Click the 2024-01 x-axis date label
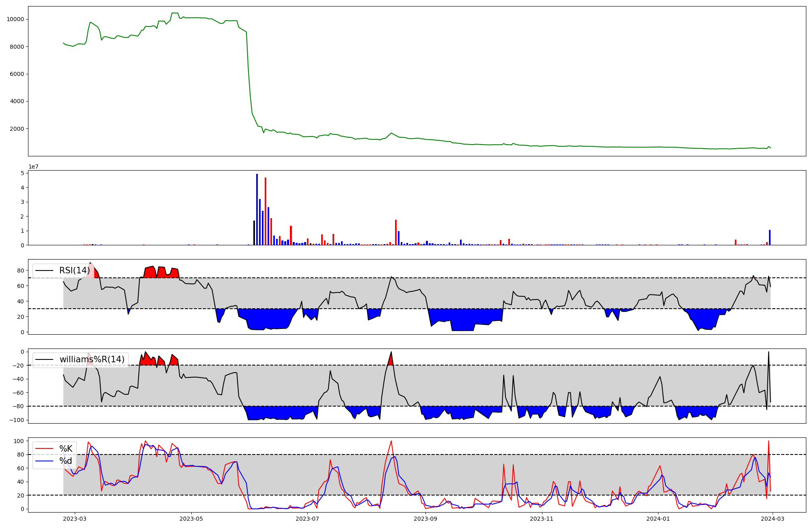The width and height of the screenshot is (812, 528). [658, 519]
